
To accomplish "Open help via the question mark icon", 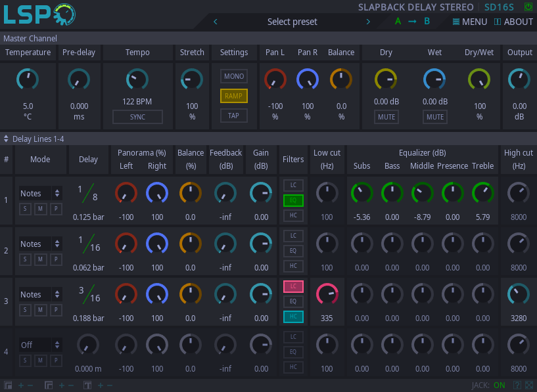I will pos(517,385).
